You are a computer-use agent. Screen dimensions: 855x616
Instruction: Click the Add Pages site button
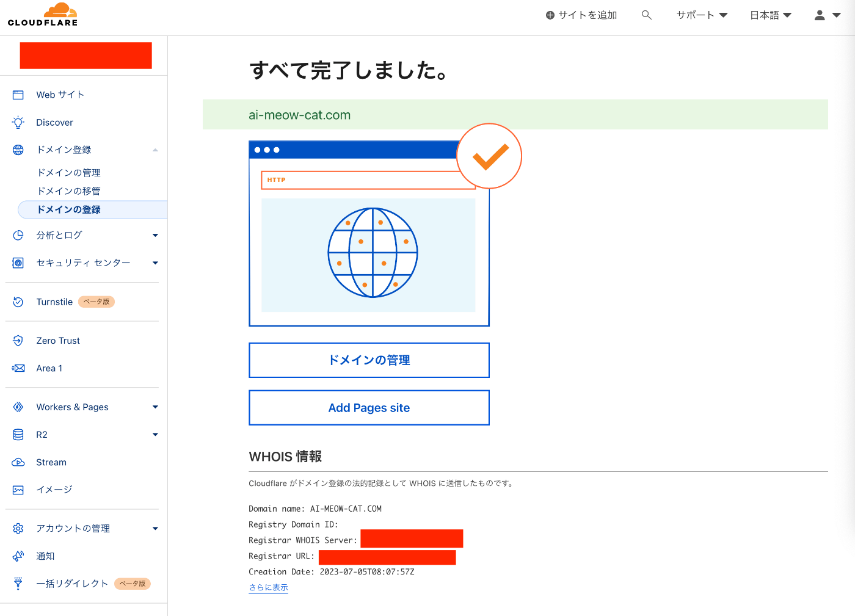click(369, 408)
